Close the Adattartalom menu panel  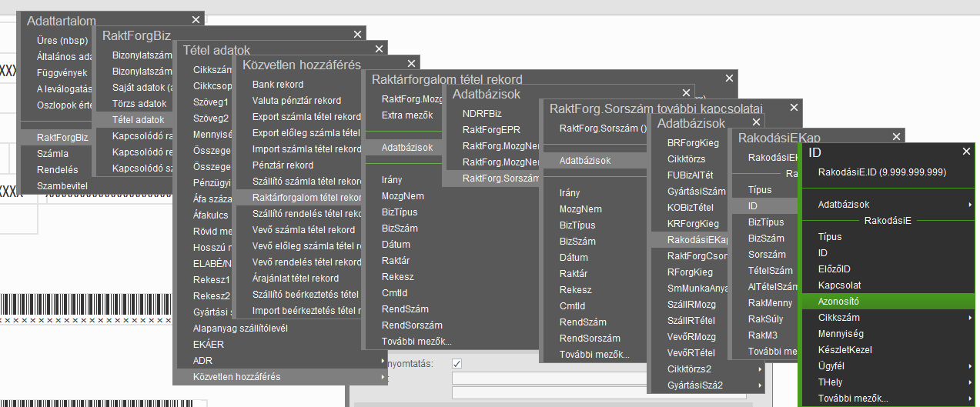[x=196, y=21]
